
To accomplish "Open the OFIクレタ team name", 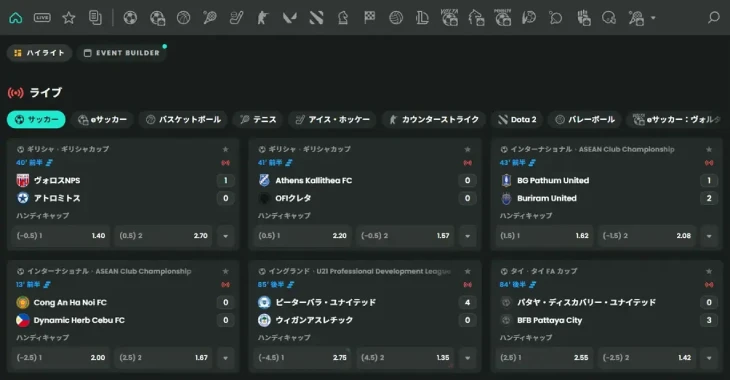I will pos(293,198).
